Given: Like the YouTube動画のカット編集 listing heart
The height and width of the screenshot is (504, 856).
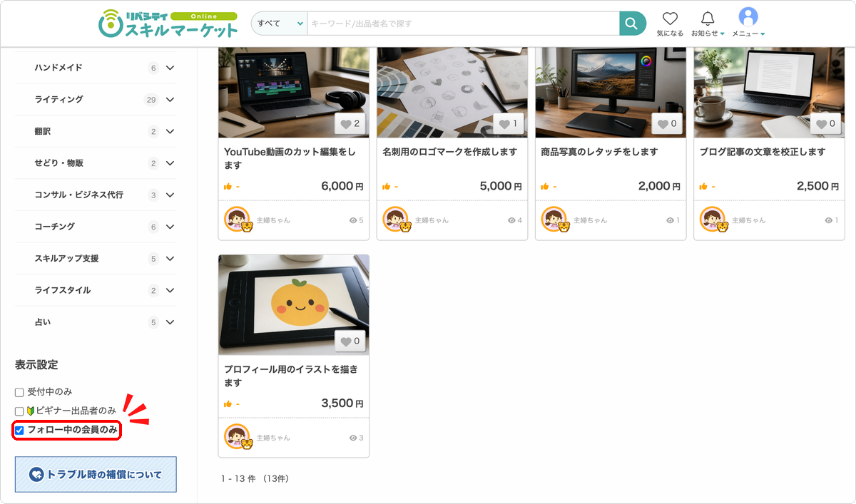Looking at the screenshot, I should pos(350,124).
